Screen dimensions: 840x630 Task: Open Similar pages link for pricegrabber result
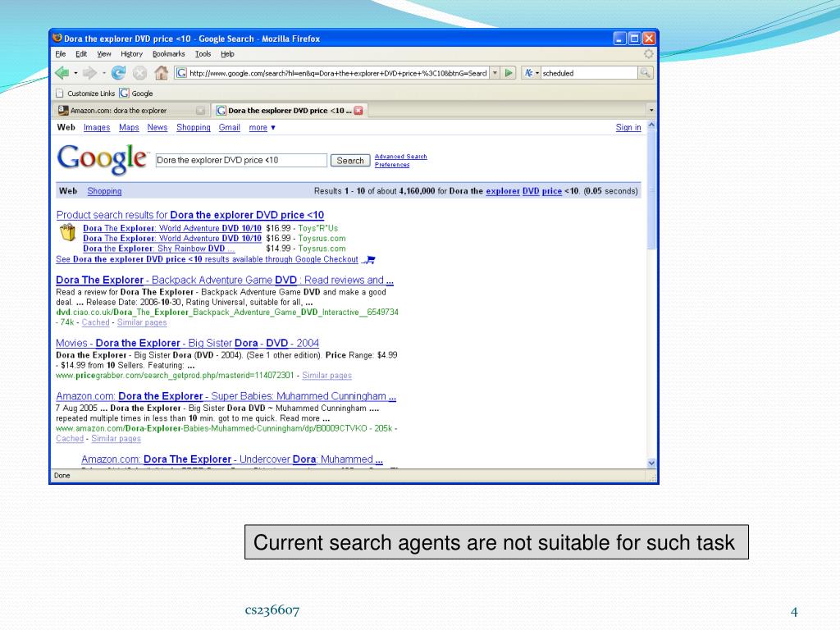(x=326, y=376)
